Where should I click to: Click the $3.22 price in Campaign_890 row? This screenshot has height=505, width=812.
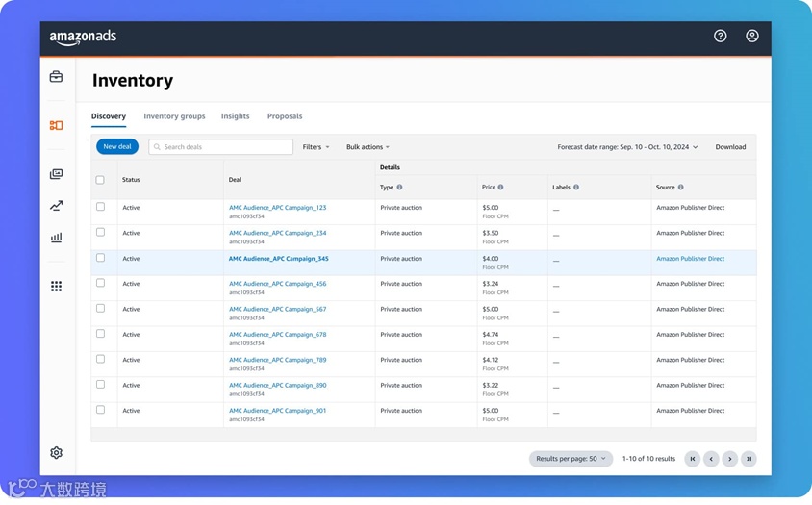coord(491,386)
